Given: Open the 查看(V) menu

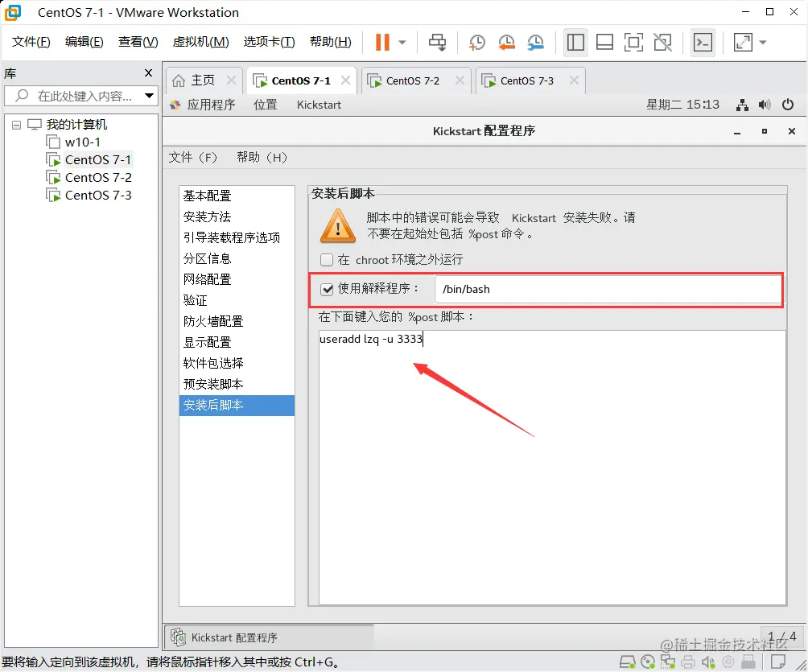Looking at the screenshot, I should coord(138,42).
